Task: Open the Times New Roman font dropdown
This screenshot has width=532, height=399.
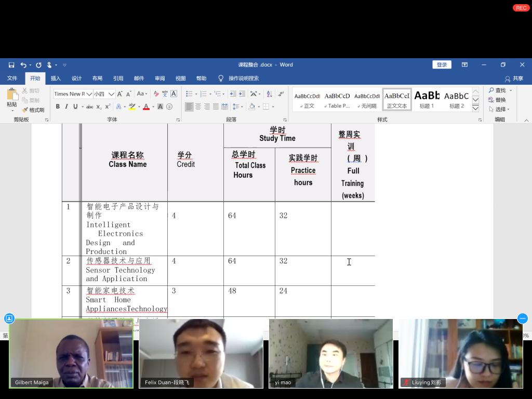Action: 89,94
